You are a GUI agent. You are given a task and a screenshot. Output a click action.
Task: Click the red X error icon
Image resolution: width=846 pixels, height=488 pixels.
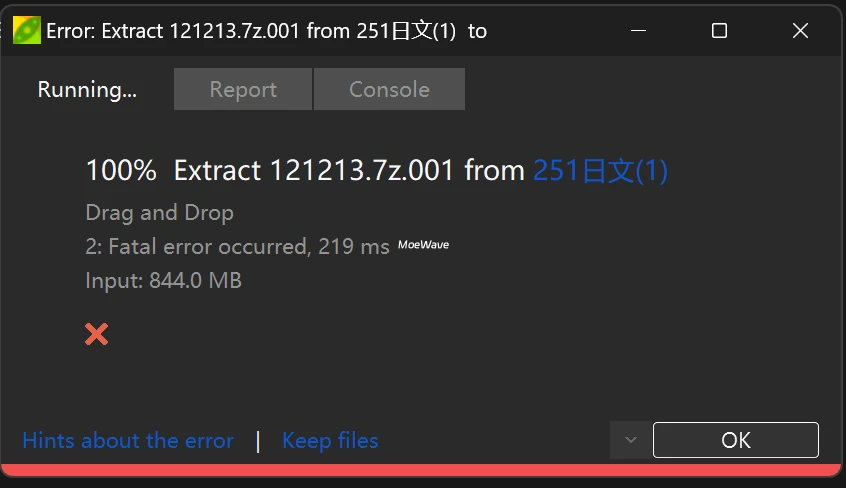97,334
